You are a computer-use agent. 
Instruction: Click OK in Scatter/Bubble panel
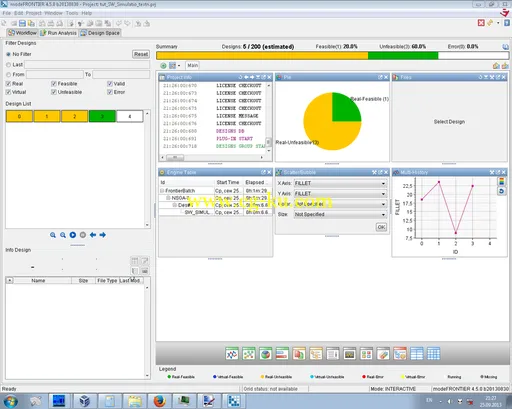pos(381,227)
